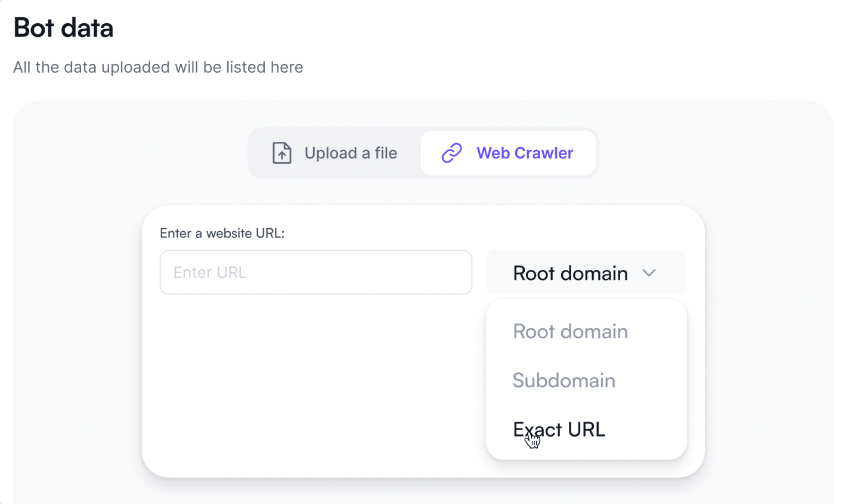The width and height of the screenshot is (842, 504).
Task: Collapse the Root domain dropdown button
Action: pos(586,273)
